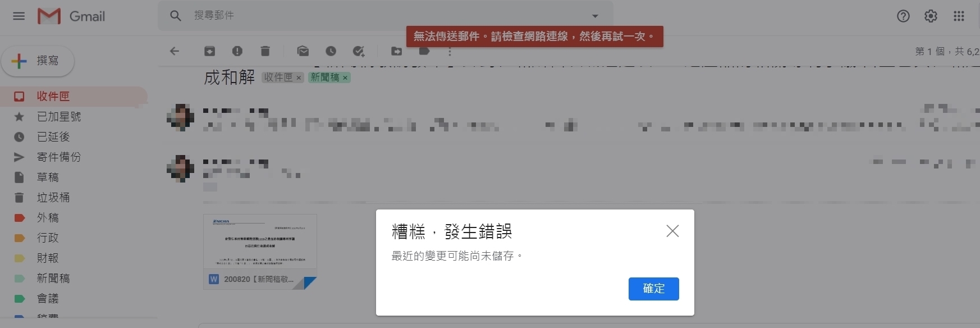
Task: Remove the 收件匣 label chip
Action: [299, 78]
